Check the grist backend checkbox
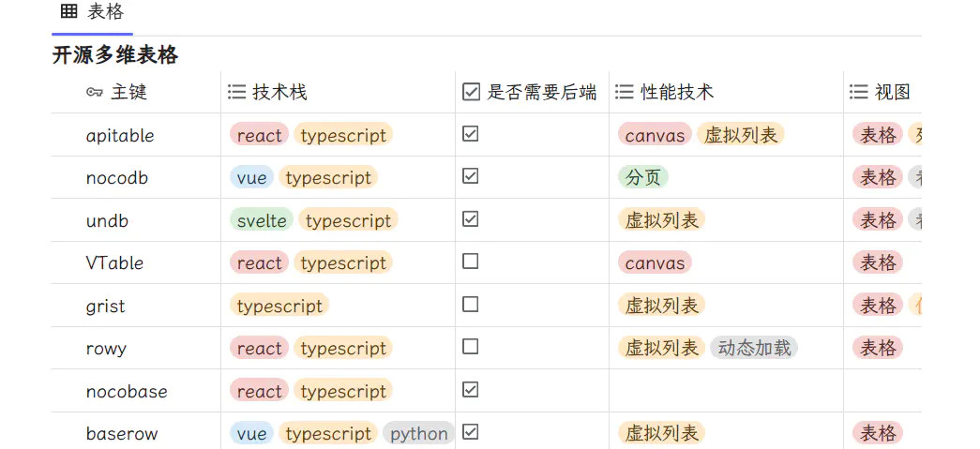Viewport: 980px width, 449px height. point(471,305)
